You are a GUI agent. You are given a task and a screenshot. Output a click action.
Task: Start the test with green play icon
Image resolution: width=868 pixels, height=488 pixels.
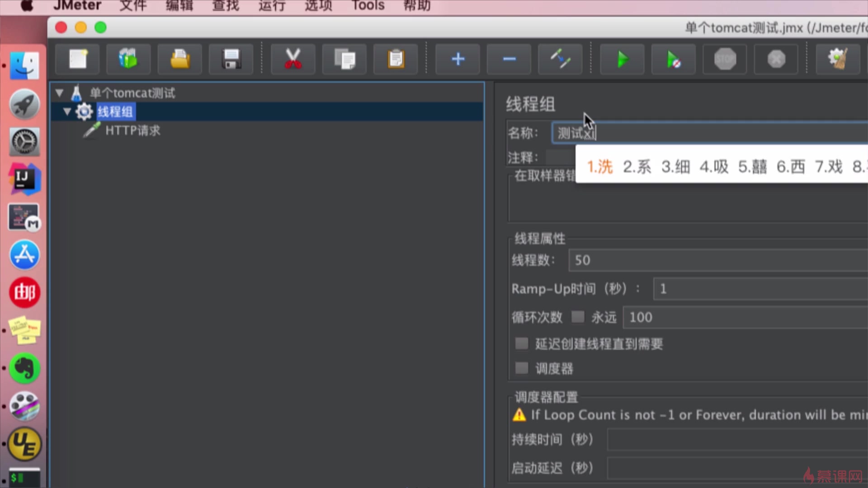(x=622, y=59)
